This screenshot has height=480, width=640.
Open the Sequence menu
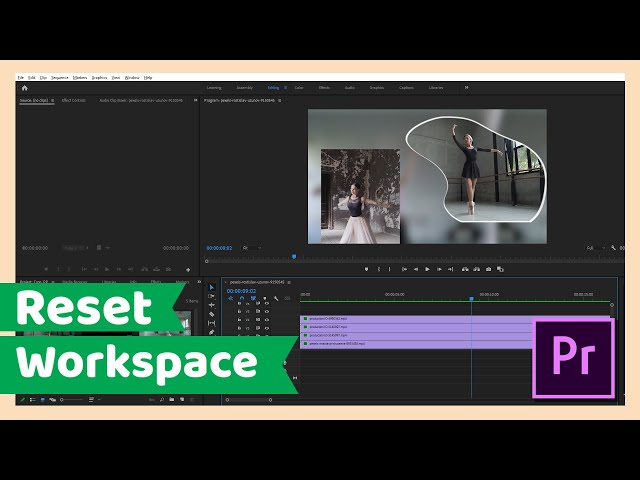coord(60,78)
